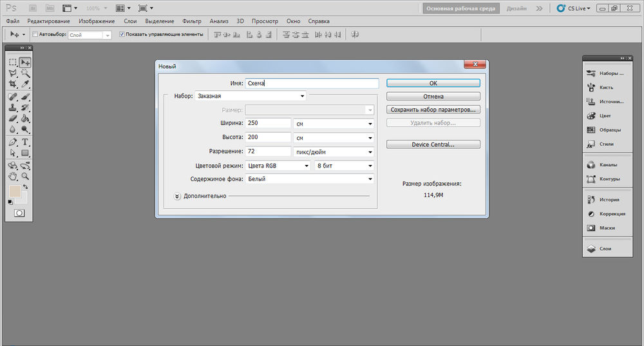
Task: Click the foreground color swatch
Action: coord(14,192)
